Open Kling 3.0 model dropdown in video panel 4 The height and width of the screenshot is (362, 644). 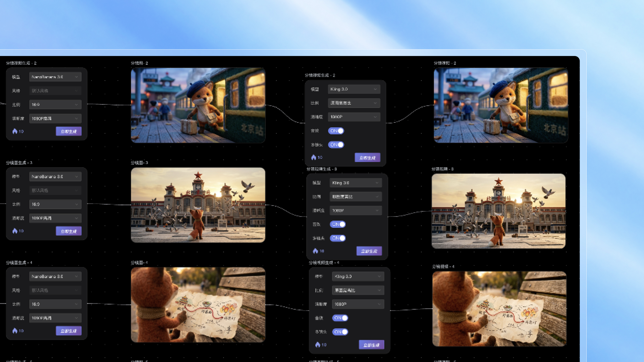coord(358,276)
